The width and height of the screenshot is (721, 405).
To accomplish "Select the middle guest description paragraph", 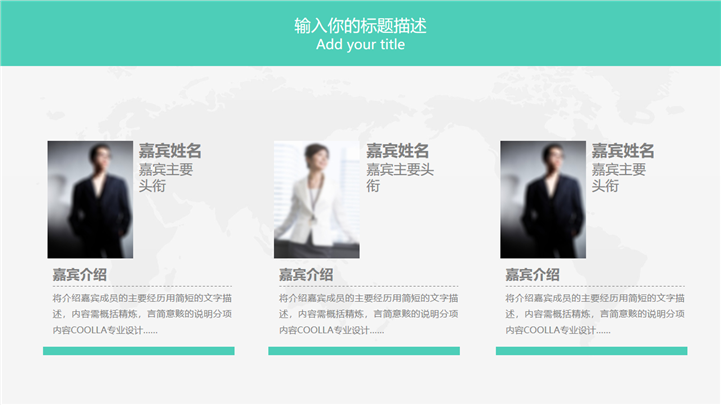I will pos(369,314).
